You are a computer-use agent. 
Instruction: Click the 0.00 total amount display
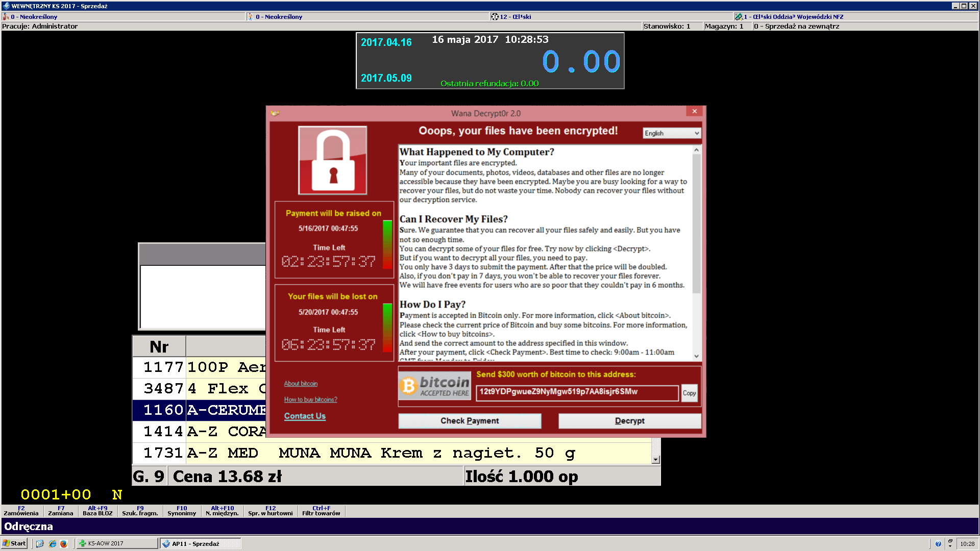tap(581, 62)
